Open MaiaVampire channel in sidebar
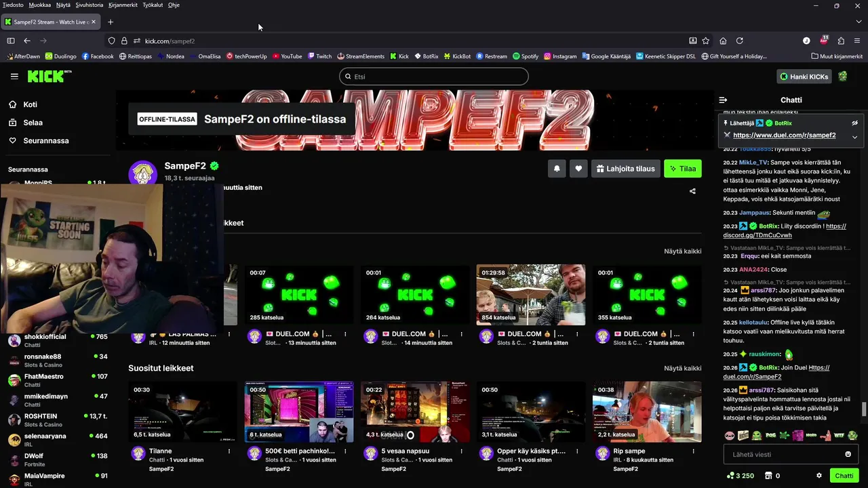868x488 pixels. point(58,480)
